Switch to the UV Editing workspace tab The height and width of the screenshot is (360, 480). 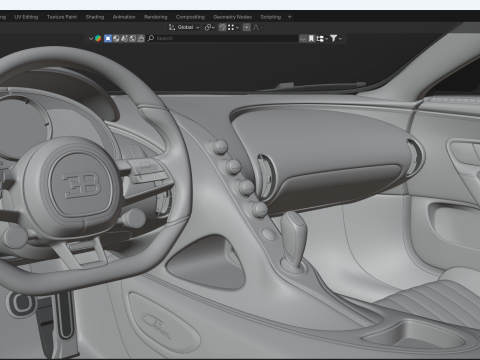click(x=26, y=17)
